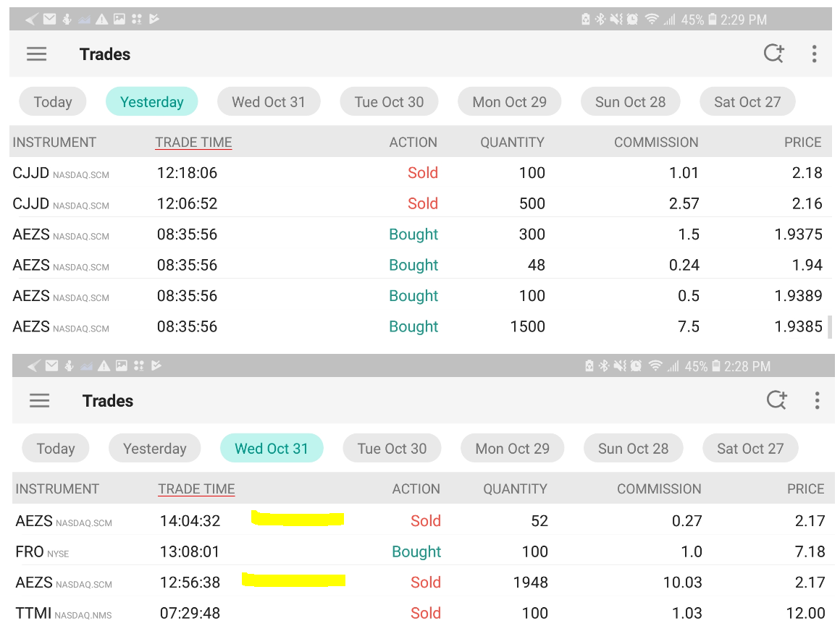This screenshot has height=639, width=840.
Task: Select Tue Oct 30 in bottom screen
Action: tap(392, 449)
